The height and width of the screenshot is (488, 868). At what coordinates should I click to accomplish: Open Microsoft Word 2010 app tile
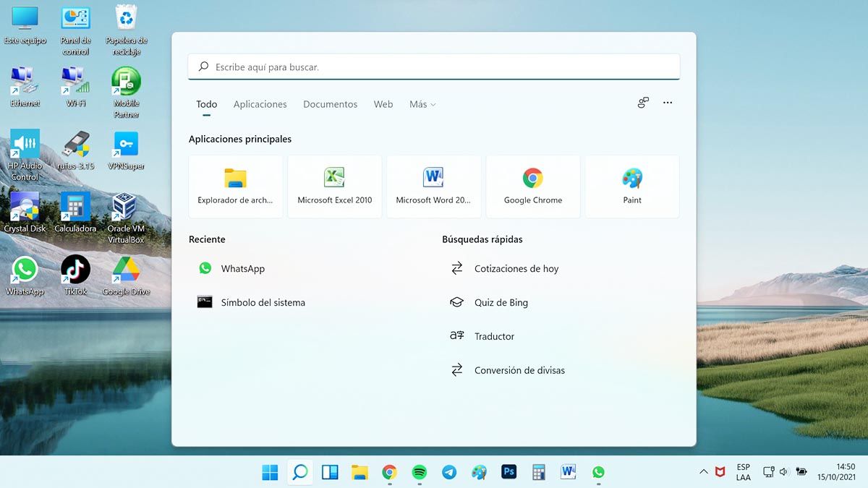(x=434, y=187)
